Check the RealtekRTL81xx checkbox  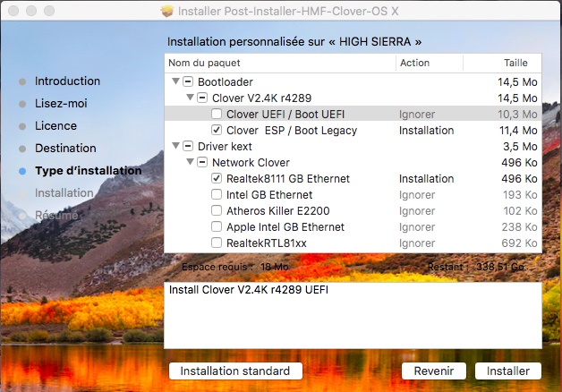coord(217,243)
